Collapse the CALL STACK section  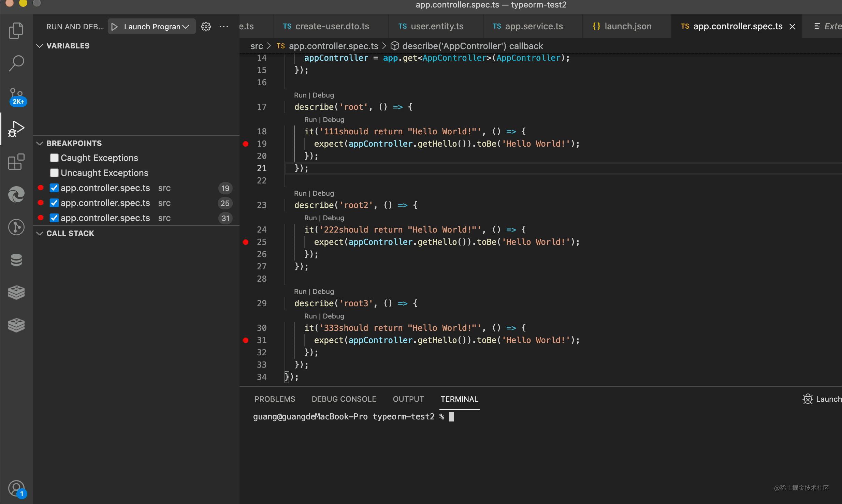tap(40, 233)
